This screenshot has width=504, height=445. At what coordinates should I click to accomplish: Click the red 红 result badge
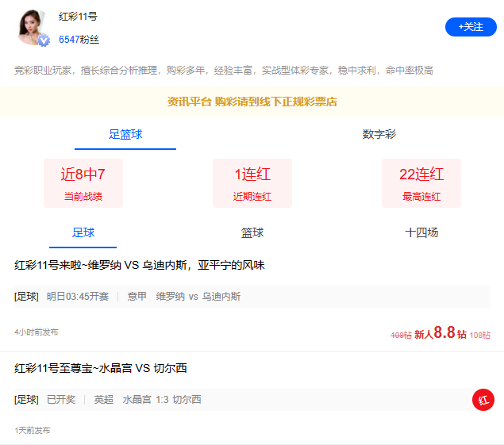coord(483,400)
